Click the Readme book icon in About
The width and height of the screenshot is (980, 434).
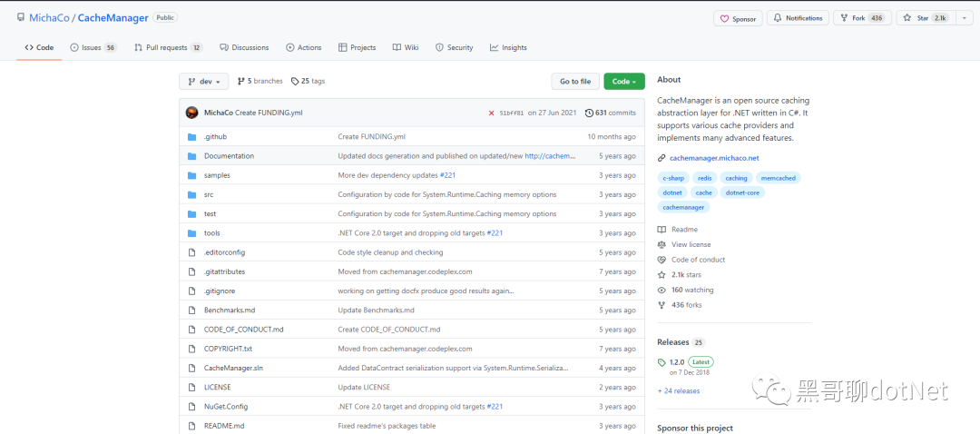661,230
